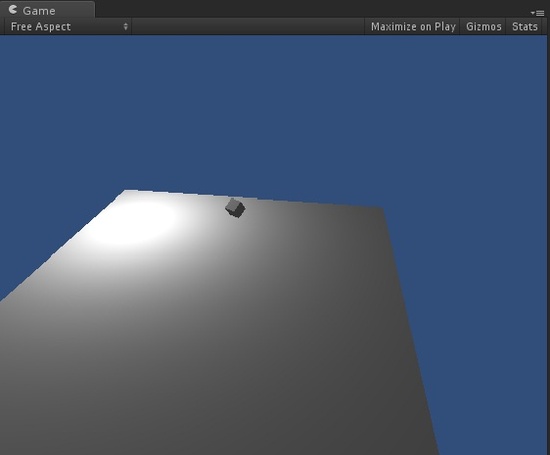Screen dimensions: 550x455
Task: Click the far left corner of the plane
Action: click(125, 191)
